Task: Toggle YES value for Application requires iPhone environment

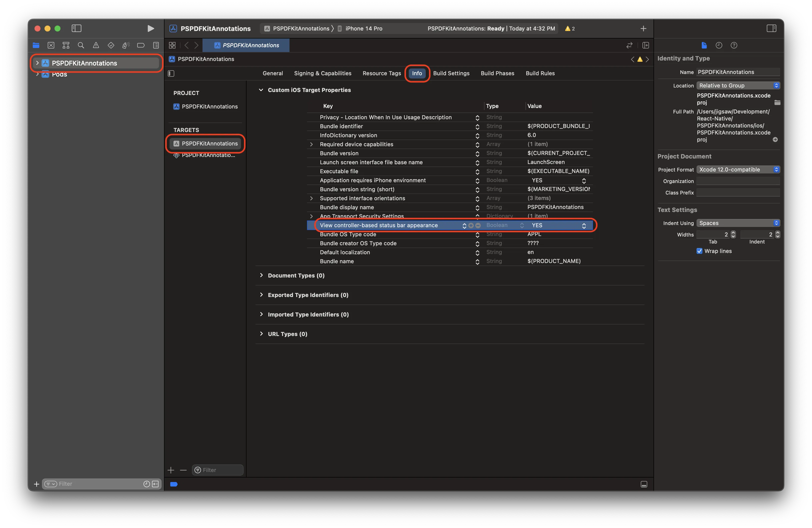Action: (584, 180)
